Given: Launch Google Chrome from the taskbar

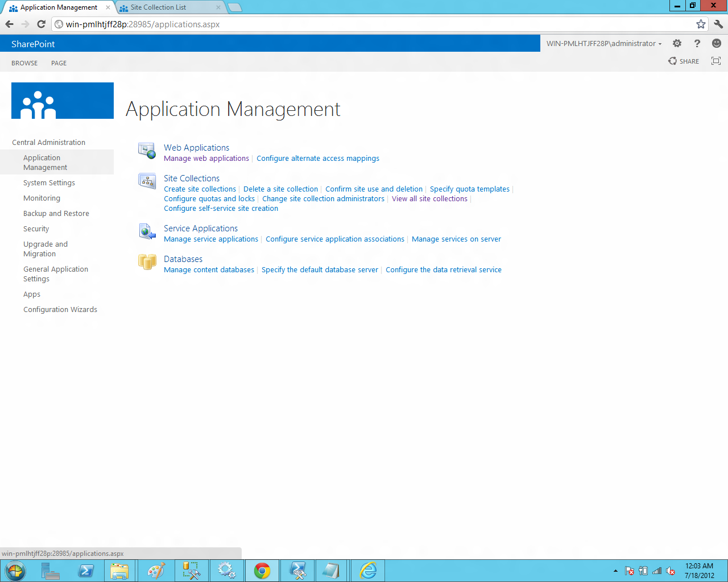Looking at the screenshot, I should click(262, 570).
